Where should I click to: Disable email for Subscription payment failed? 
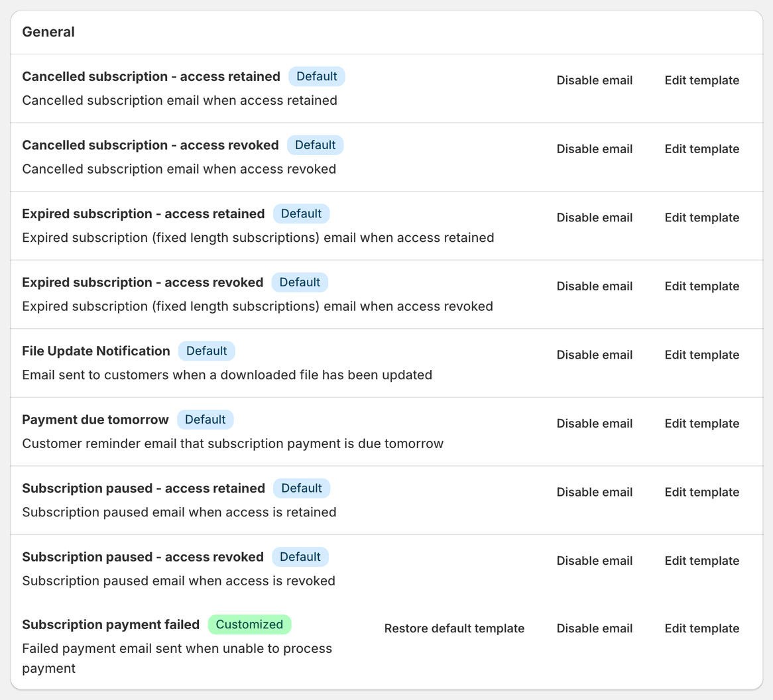pos(594,628)
